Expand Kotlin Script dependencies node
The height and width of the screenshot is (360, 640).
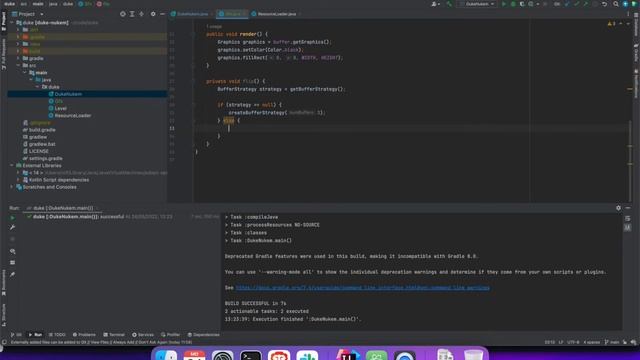pos(18,180)
